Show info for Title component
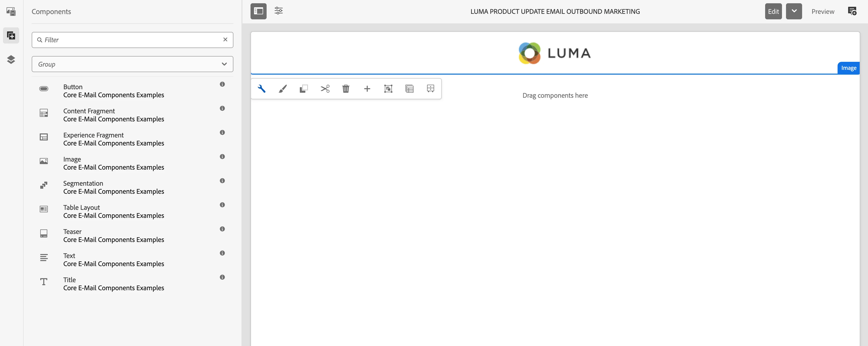Viewport: 868px width, 346px height. point(222,277)
